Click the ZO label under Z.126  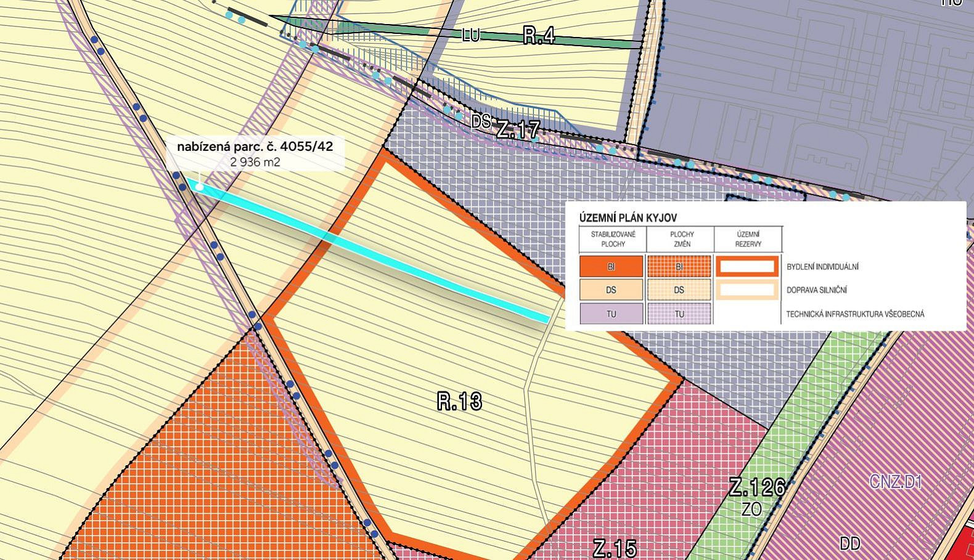tap(751, 509)
